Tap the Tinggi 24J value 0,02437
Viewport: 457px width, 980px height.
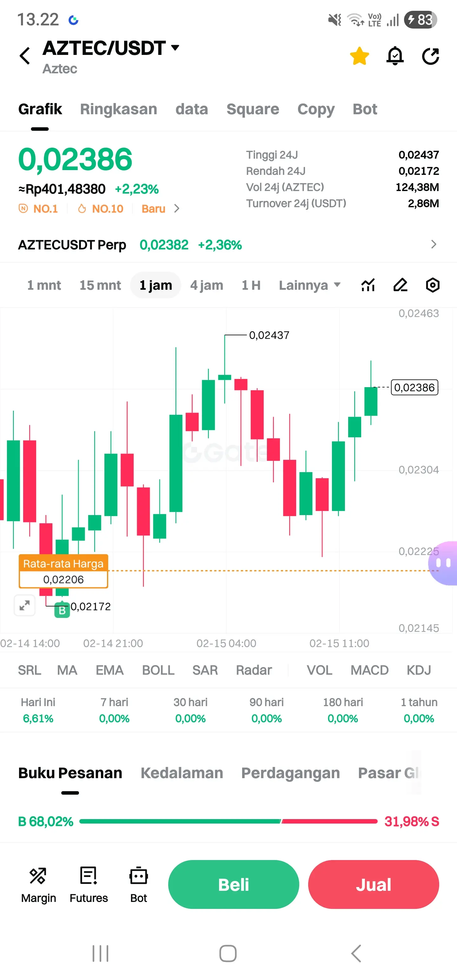(x=419, y=155)
